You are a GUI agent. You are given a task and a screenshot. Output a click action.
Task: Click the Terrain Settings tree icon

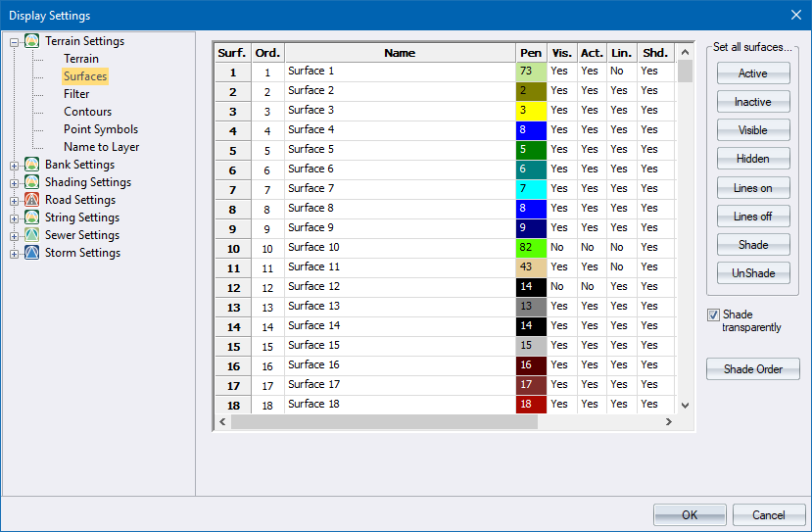coord(32,41)
